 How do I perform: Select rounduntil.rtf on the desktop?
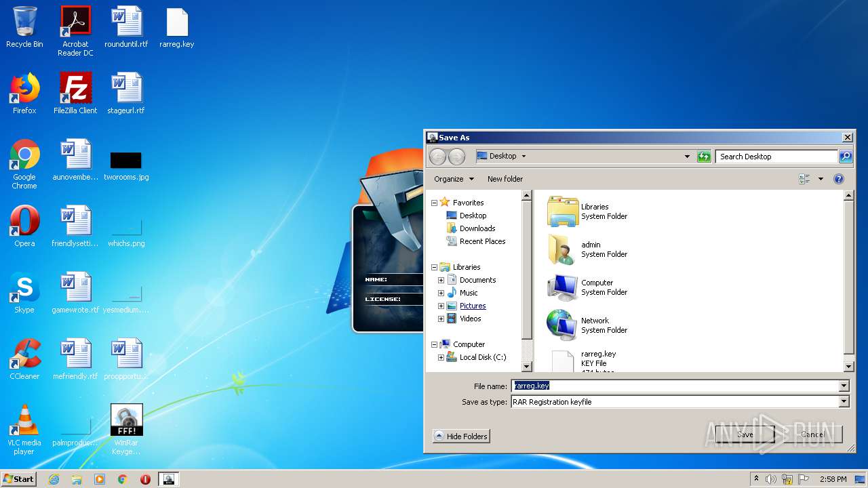coord(126,28)
